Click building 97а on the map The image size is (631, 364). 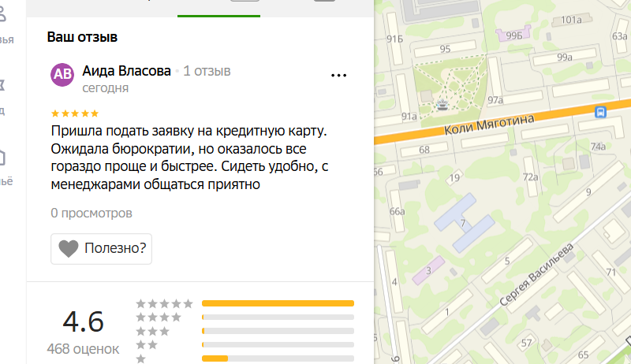495,100
